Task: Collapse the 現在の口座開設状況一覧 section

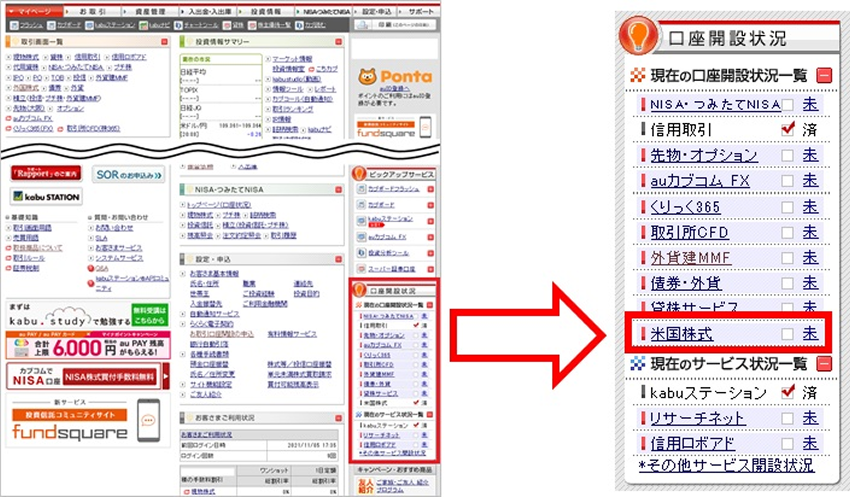Action: tap(823, 76)
